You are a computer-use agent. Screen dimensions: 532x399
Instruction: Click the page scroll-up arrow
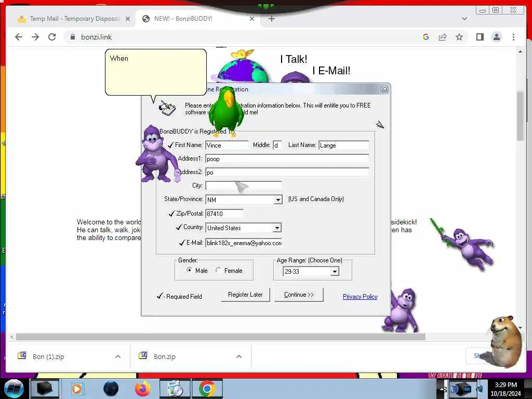point(521,52)
